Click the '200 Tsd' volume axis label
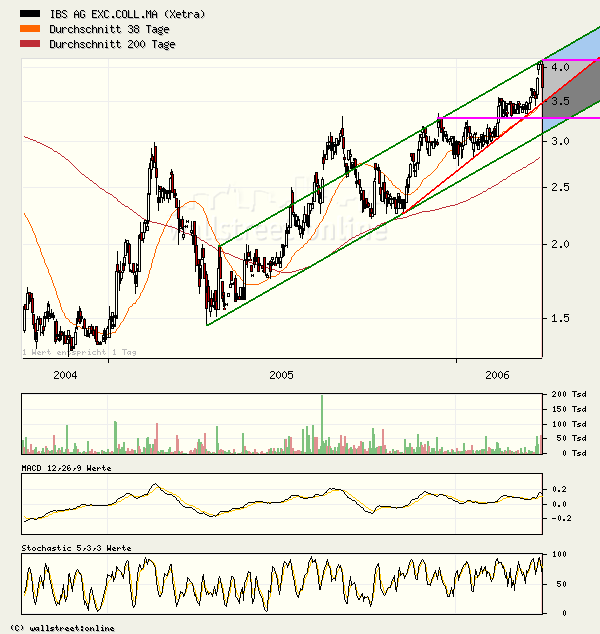Image resolution: width=600 pixels, height=634 pixels. point(569,394)
